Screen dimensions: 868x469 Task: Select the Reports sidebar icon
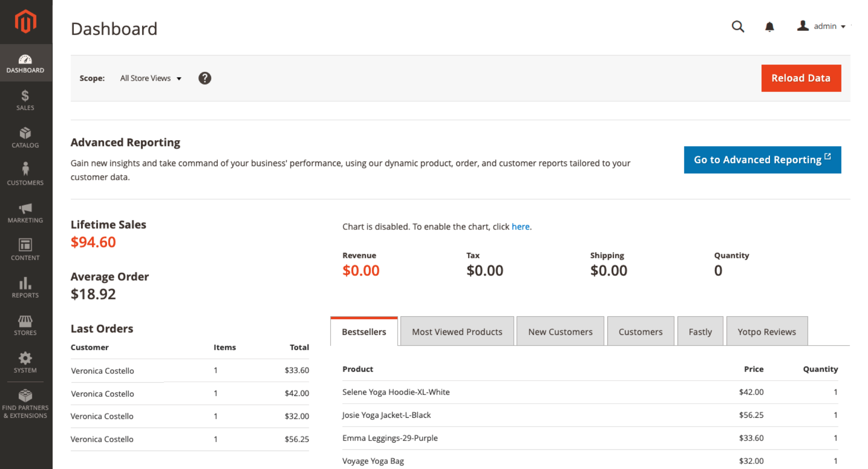tap(26, 284)
